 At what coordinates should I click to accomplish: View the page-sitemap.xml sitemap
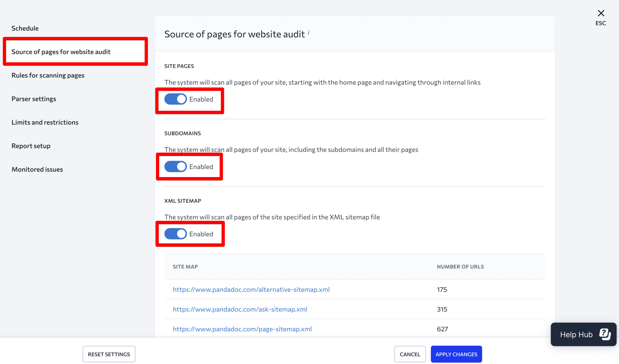[x=242, y=329]
